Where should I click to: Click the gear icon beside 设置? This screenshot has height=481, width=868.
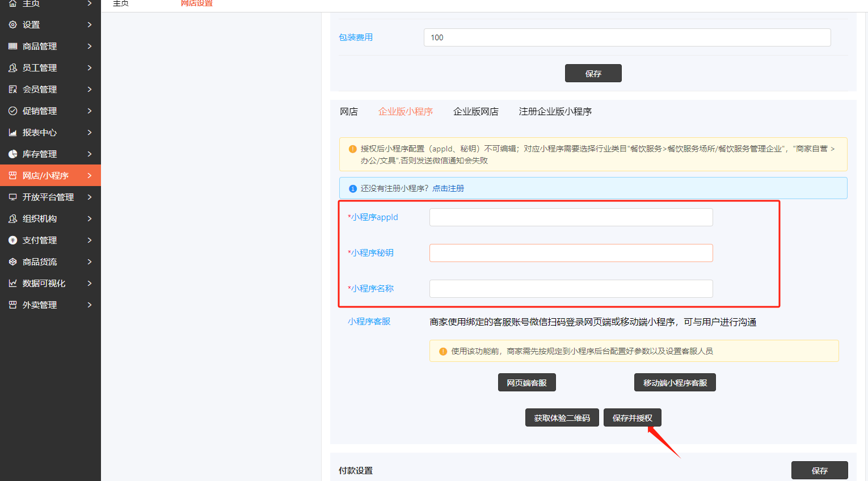click(12, 25)
